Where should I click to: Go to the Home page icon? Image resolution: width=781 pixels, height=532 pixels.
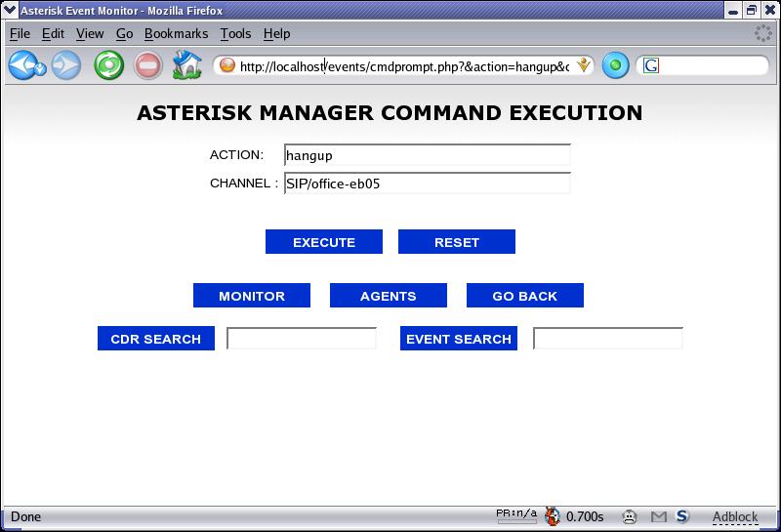185,65
